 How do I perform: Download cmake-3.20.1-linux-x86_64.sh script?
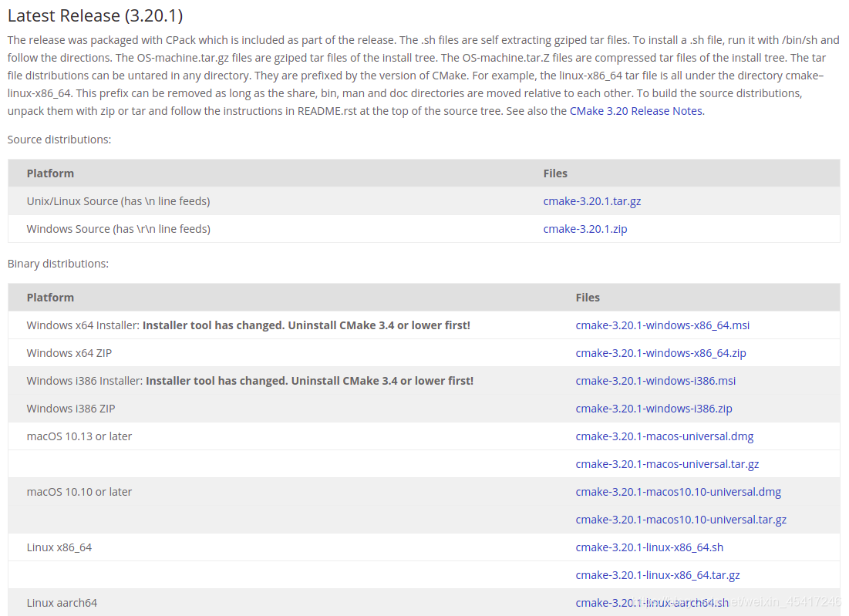pos(649,547)
